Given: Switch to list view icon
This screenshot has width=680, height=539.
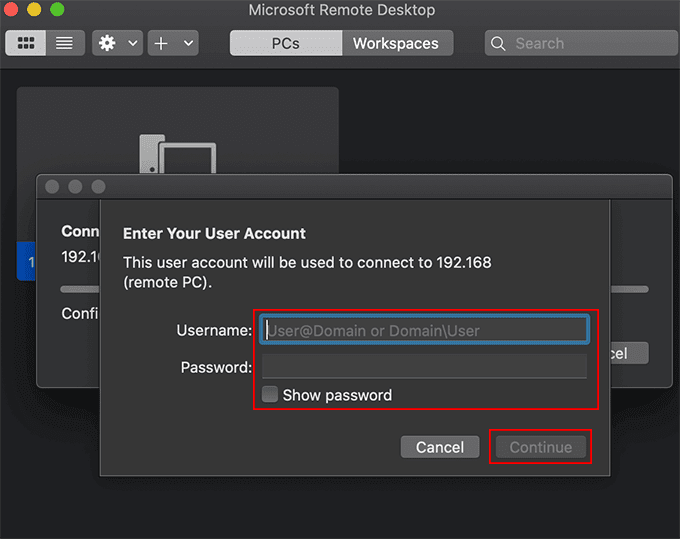Looking at the screenshot, I should coord(65,43).
